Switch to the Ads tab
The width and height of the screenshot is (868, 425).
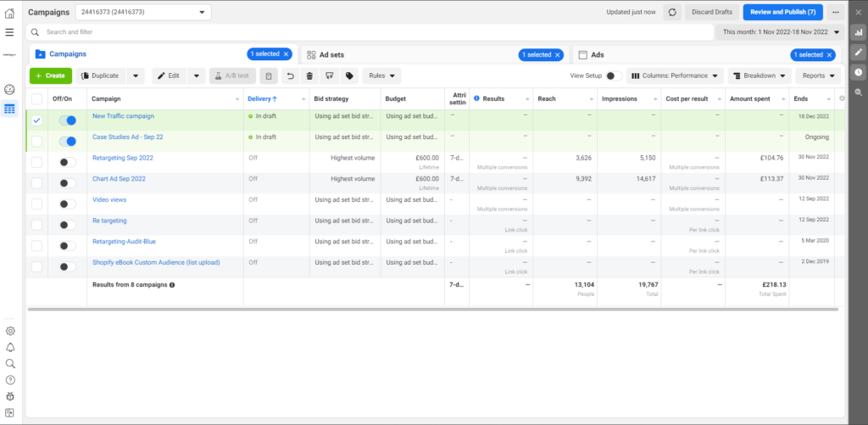[x=598, y=55]
